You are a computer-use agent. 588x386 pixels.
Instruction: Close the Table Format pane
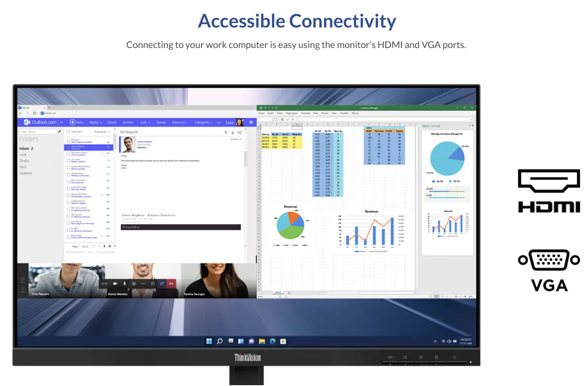473,126
